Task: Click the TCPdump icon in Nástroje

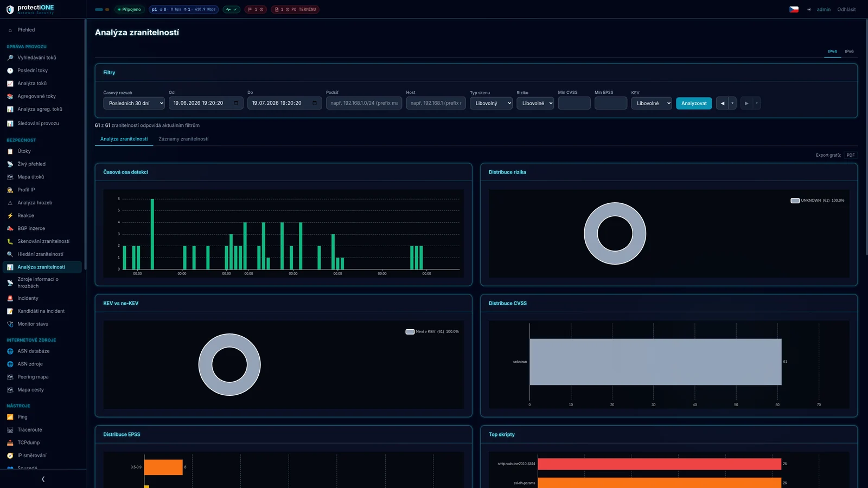Action: click(x=10, y=443)
